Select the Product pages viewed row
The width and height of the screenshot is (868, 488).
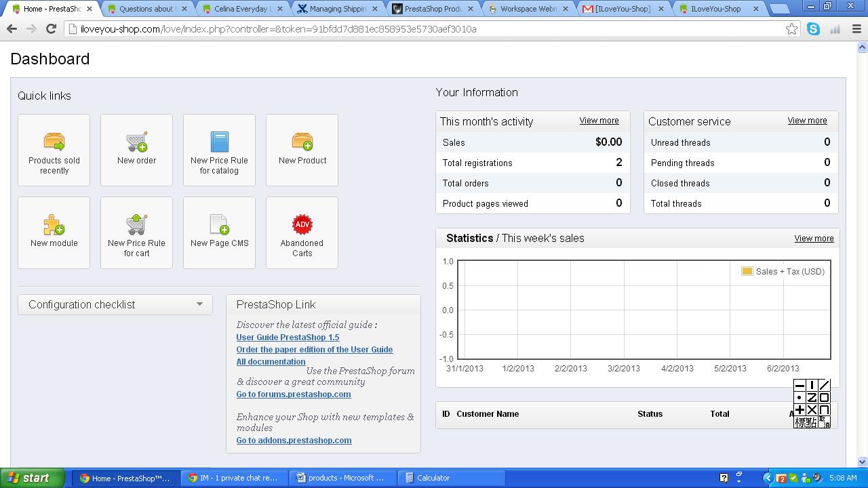pos(532,203)
